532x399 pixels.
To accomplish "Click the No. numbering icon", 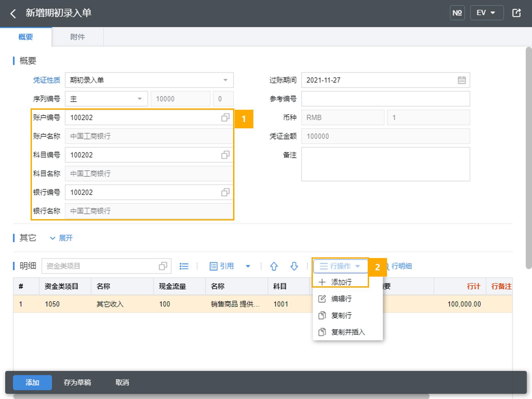I will 457,13.
